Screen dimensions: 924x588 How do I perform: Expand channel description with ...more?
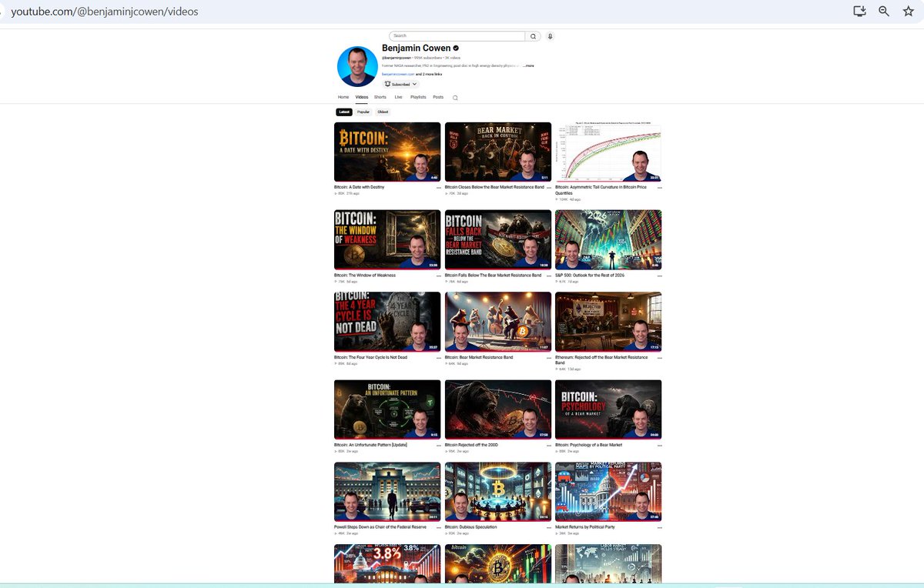tap(528, 66)
